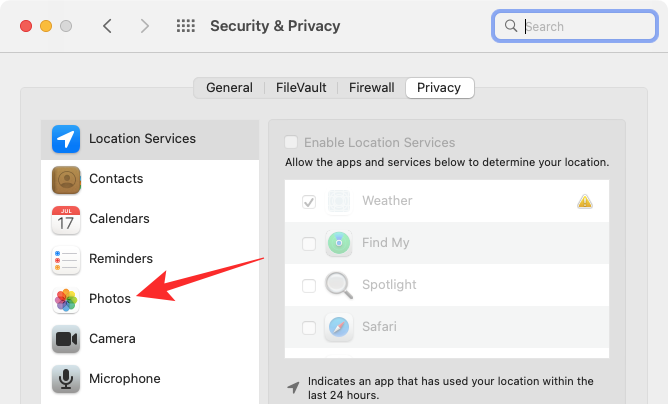Viewport: 668px width, 404px height.
Task: Open Reminders privacy category
Action: coord(120,258)
